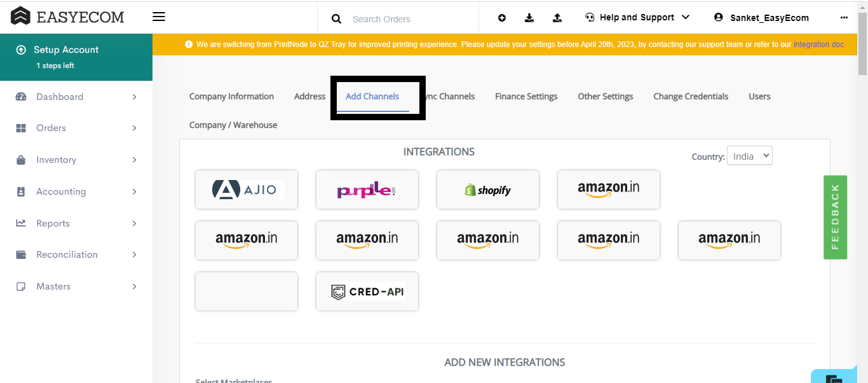Click the headset Help and Support icon
Image resolution: width=868 pixels, height=383 pixels.
(590, 17)
